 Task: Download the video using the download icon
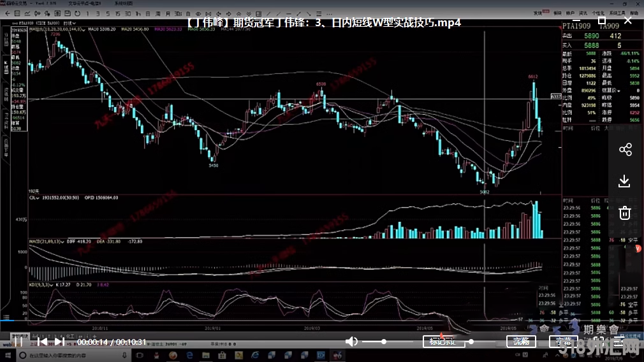click(x=625, y=182)
